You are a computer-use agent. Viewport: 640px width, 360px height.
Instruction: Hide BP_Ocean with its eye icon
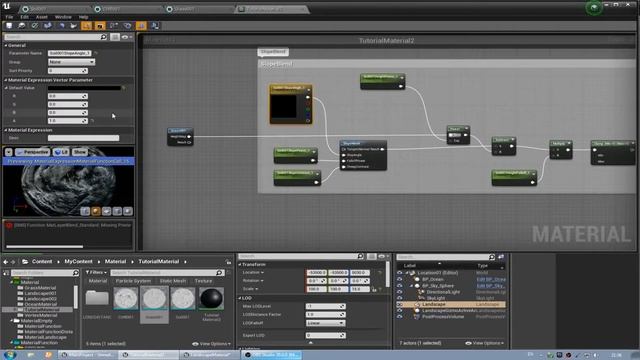(x=400, y=280)
